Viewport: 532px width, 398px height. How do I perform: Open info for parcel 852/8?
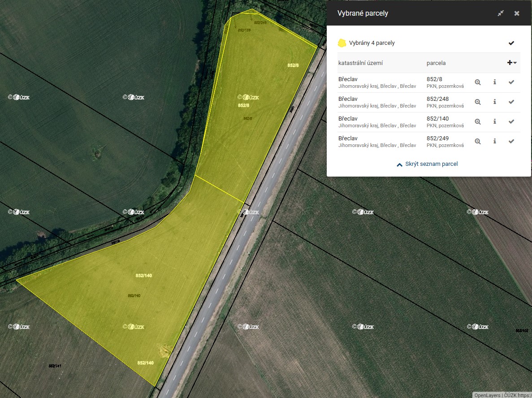[x=495, y=82]
